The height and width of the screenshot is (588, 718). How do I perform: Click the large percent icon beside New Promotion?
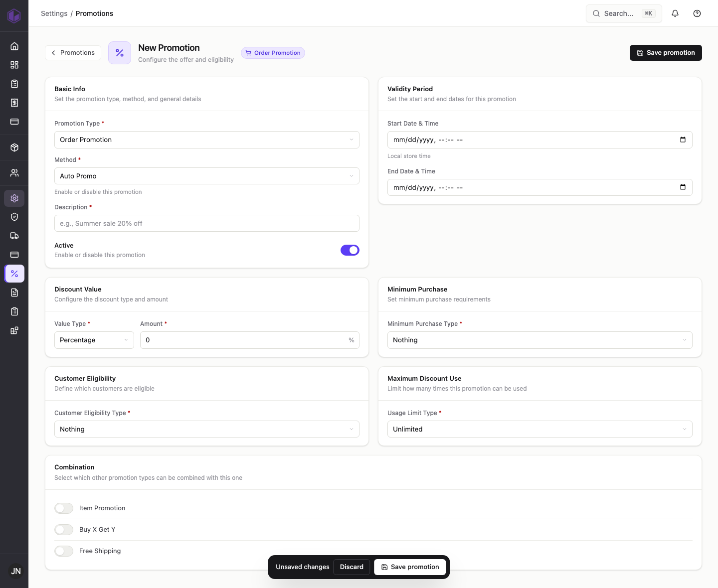[x=120, y=53]
